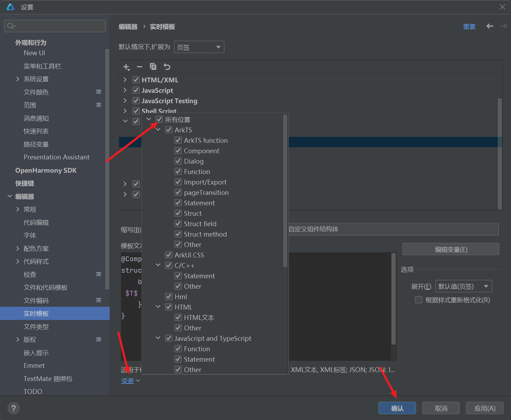Click the remove template minus icon
The height and width of the screenshot is (420, 511).
pyautogui.click(x=140, y=67)
